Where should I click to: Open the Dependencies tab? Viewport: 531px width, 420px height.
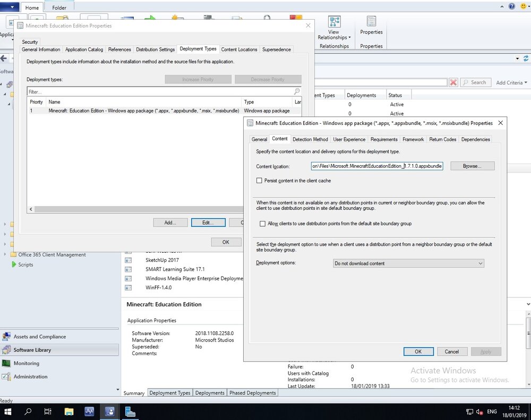tap(475, 139)
